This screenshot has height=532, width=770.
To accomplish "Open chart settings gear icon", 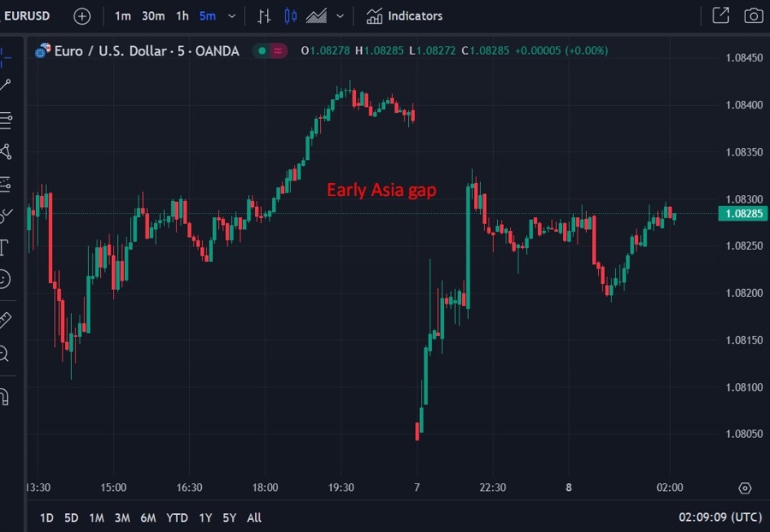I will (x=745, y=488).
